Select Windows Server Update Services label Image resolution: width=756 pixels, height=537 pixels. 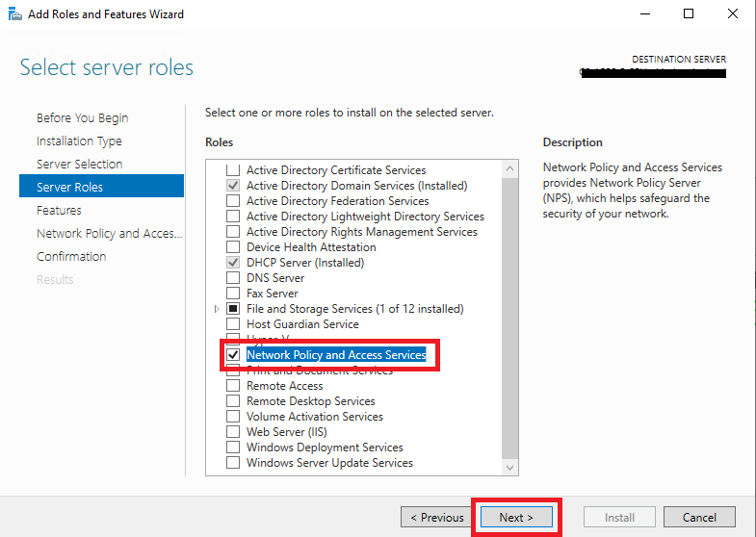point(329,463)
